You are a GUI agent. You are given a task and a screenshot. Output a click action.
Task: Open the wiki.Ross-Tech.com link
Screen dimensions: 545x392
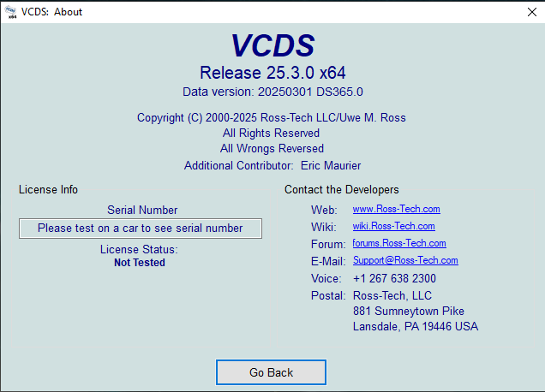tap(393, 226)
